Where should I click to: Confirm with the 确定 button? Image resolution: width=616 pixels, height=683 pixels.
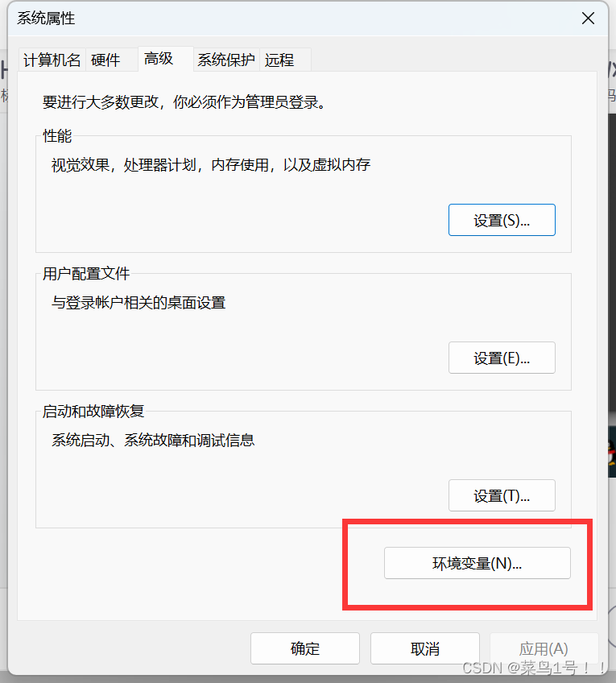[305, 648]
